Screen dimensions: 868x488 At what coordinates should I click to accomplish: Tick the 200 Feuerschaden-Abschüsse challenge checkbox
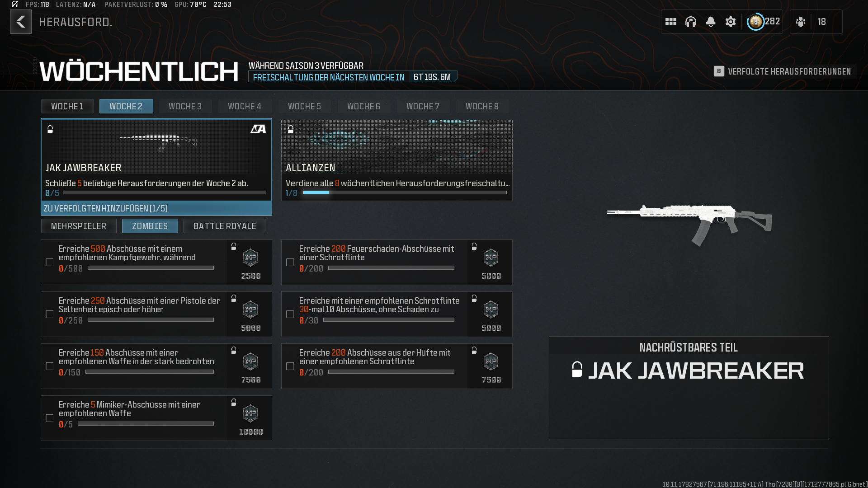point(290,263)
